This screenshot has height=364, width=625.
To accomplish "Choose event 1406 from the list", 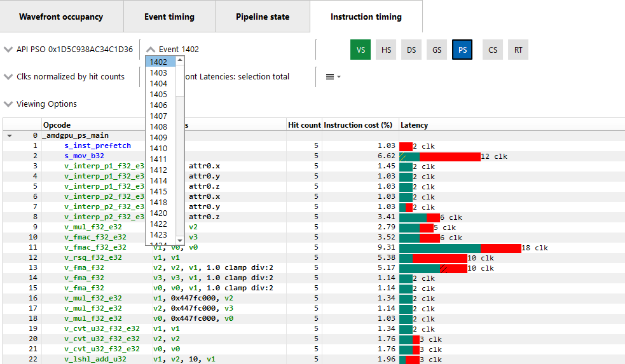I will tap(159, 105).
